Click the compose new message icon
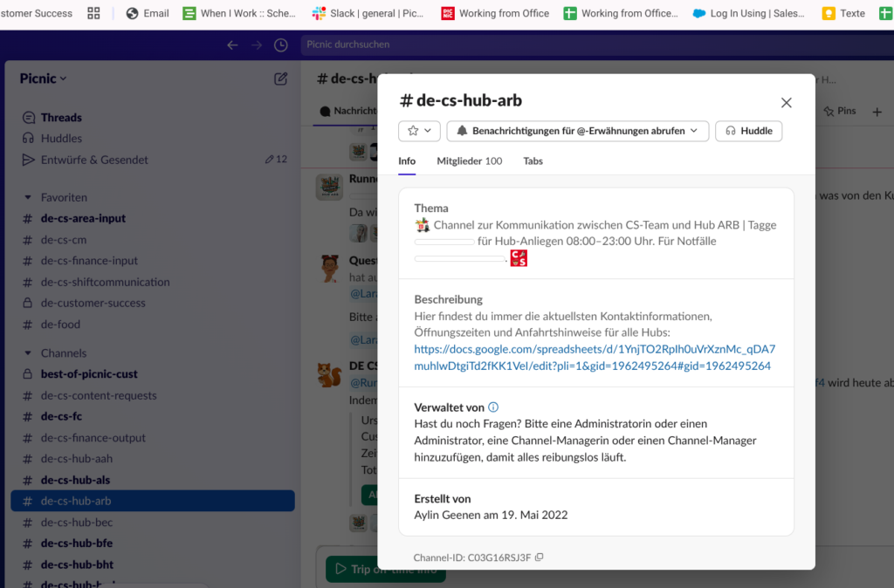 (280, 79)
